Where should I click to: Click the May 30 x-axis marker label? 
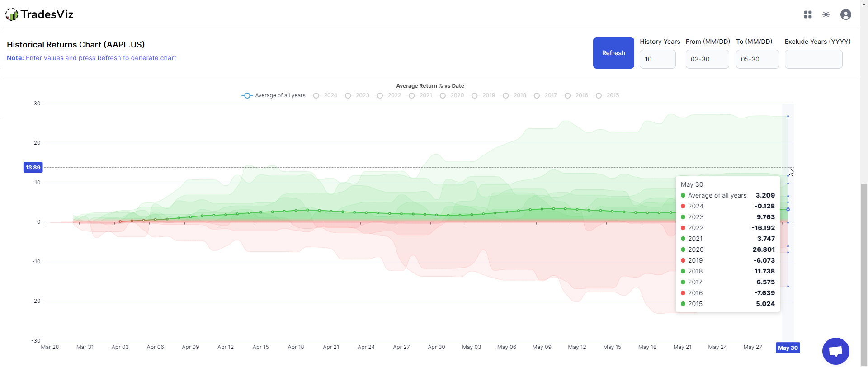coord(788,348)
